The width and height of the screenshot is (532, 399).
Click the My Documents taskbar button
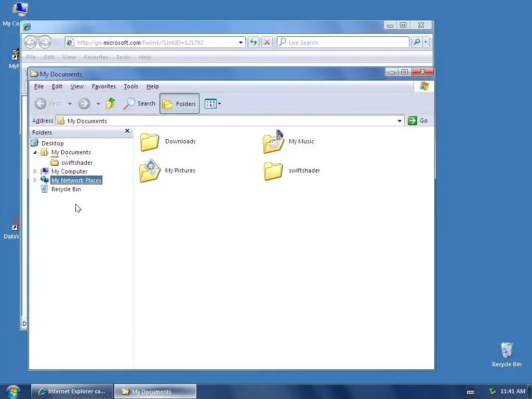(x=155, y=391)
